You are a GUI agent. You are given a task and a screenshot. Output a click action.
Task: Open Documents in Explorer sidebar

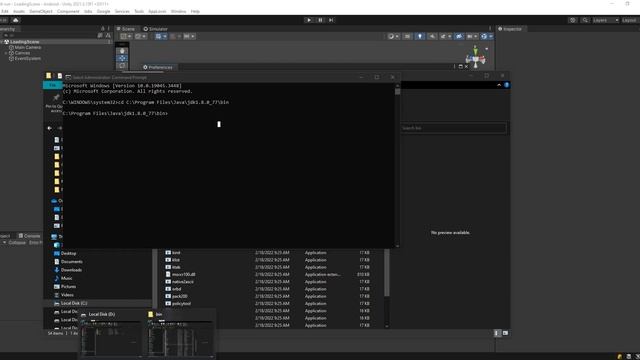click(x=71, y=262)
